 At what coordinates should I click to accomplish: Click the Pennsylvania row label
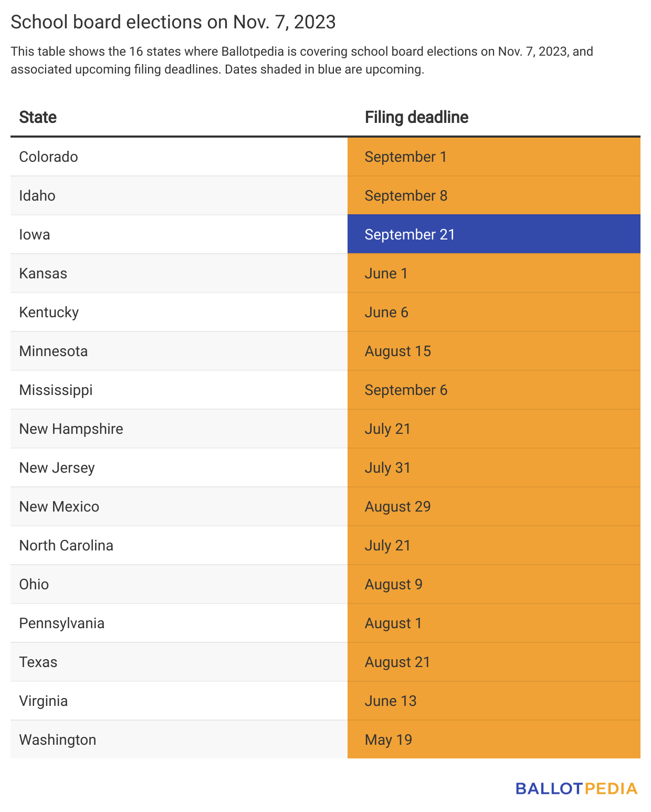[x=61, y=623]
